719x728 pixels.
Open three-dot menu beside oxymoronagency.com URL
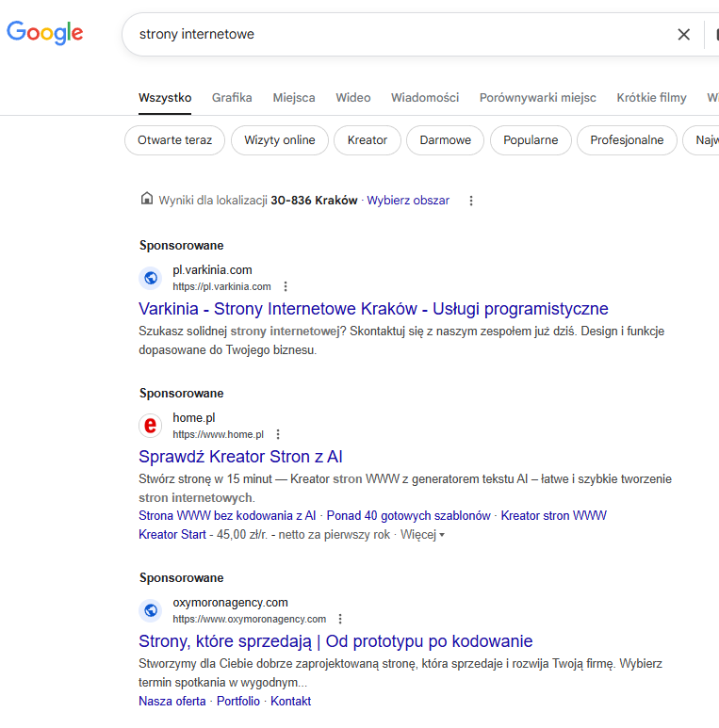[x=340, y=619]
